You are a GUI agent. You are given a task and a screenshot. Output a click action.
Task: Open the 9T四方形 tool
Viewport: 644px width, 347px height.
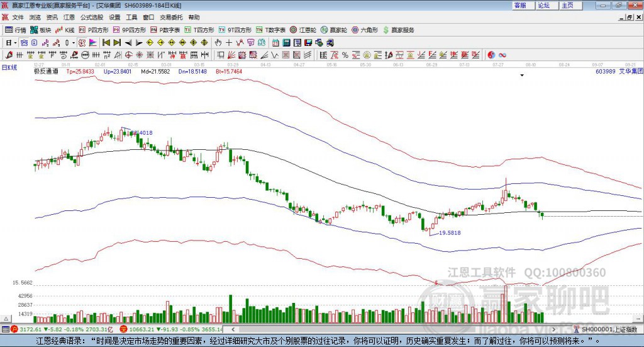tap(235, 30)
